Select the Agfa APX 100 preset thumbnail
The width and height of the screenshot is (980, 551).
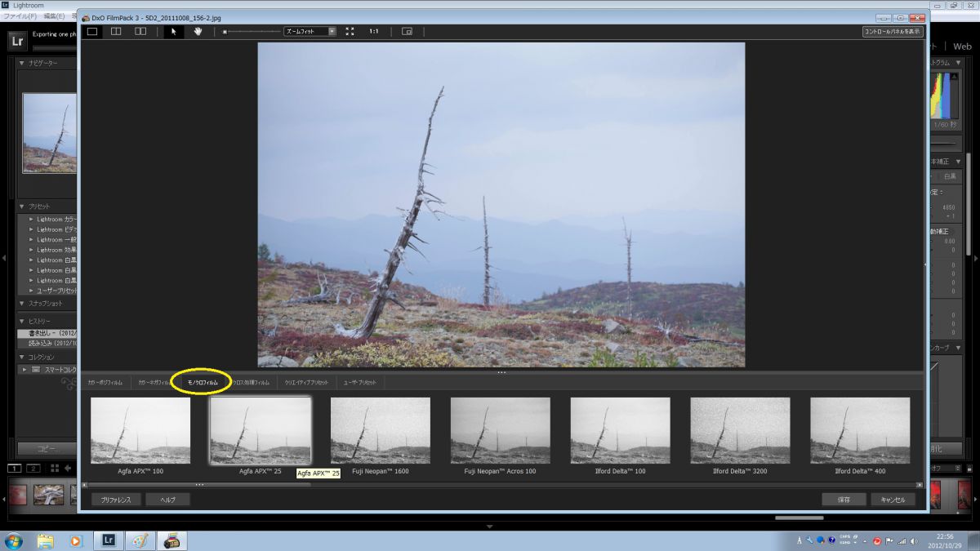[140, 430]
